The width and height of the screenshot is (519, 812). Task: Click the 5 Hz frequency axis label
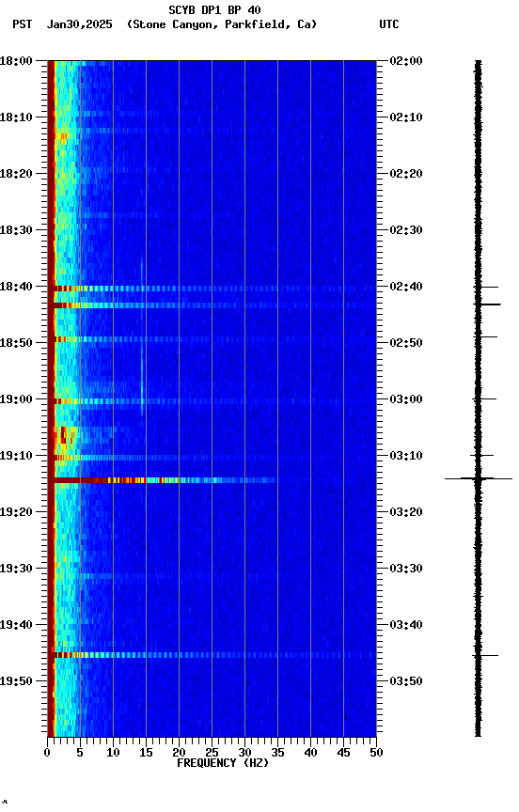[80, 753]
